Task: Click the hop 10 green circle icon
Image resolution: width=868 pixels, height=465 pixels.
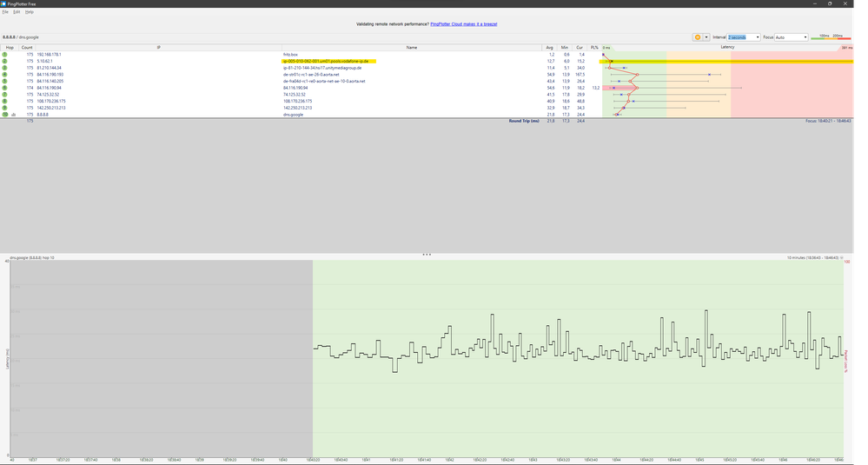Action: [x=4, y=114]
